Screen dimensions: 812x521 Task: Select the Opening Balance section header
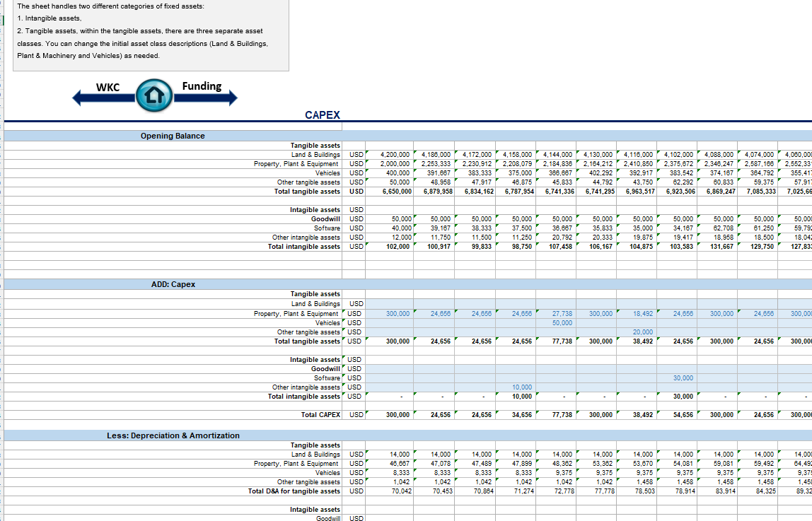173,136
